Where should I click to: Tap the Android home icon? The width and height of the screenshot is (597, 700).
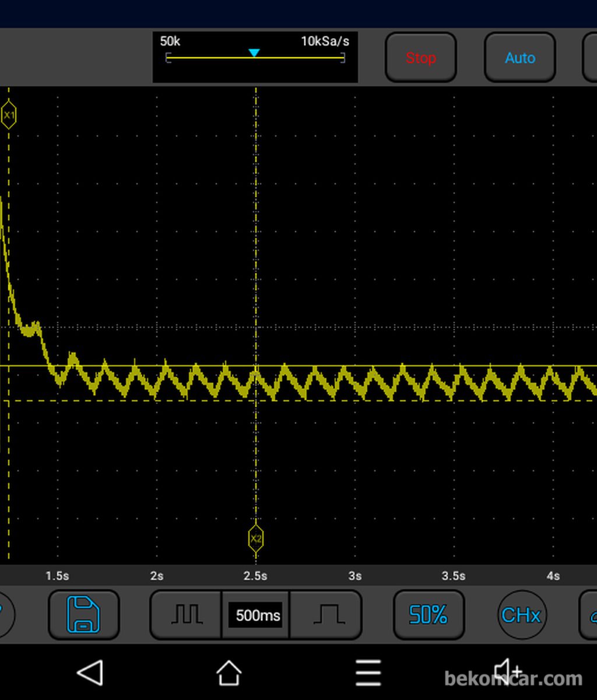point(229,673)
